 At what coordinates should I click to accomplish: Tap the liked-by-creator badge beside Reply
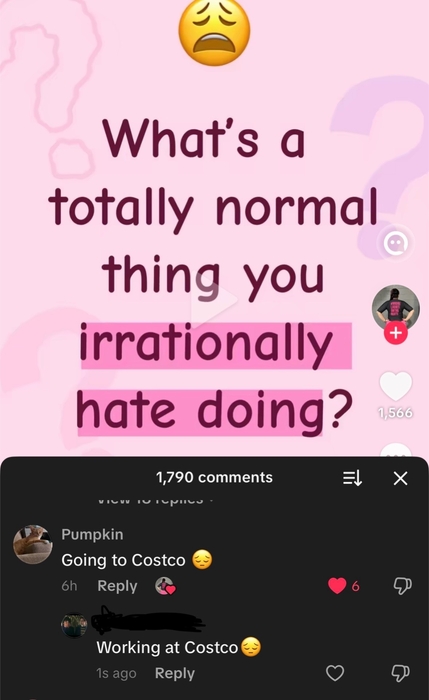click(x=165, y=586)
